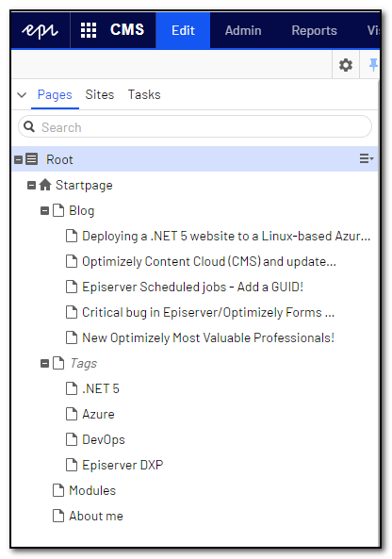Click page icon beside Critical bug

[72, 312]
